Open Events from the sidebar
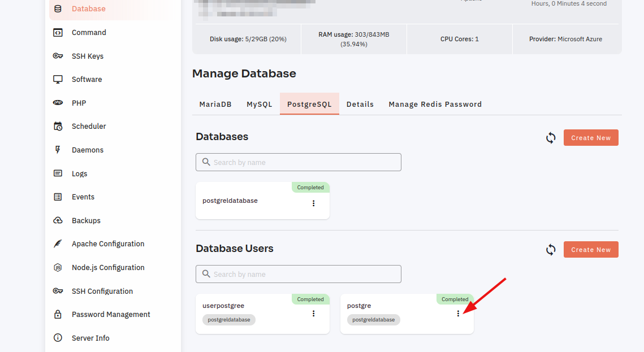The width and height of the screenshot is (644, 352). tap(83, 197)
